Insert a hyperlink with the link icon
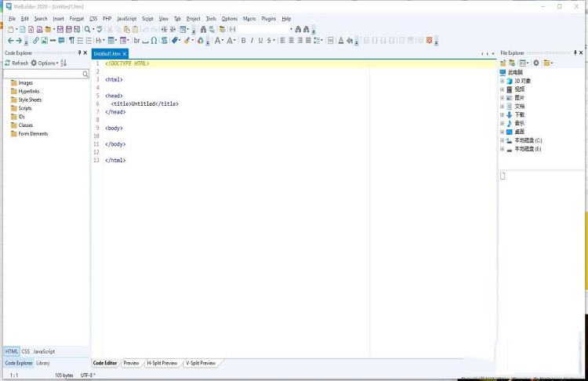This screenshot has width=588, height=381. point(35,41)
